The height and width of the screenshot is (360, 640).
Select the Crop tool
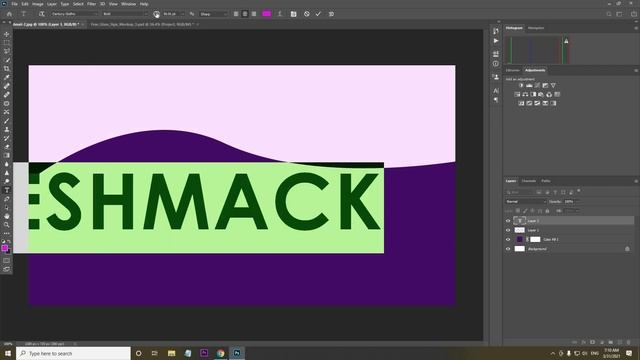(x=7, y=69)
